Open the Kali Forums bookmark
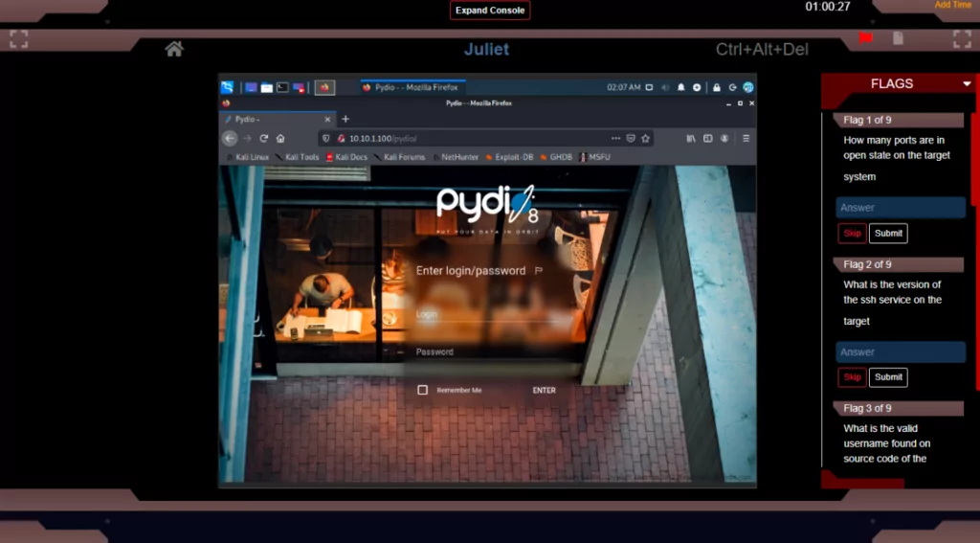980x543 pixels. (399, 157)
